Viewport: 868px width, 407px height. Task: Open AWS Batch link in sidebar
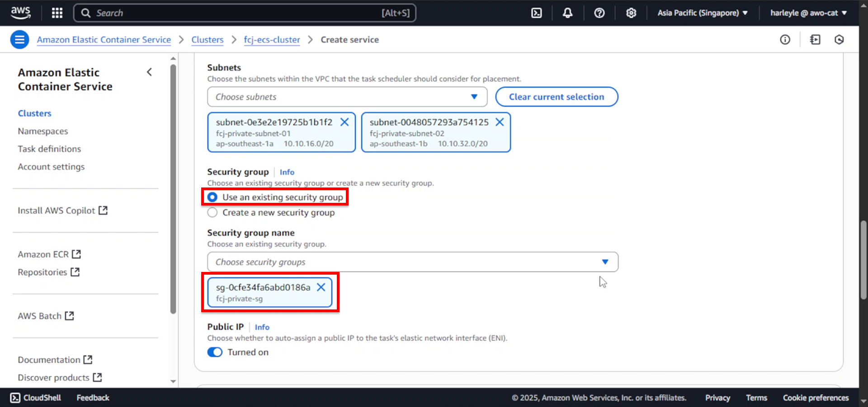(x=40, y=316)
